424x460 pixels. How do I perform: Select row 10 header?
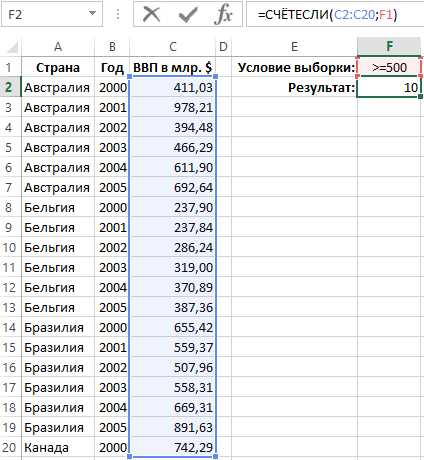(11, 247)
